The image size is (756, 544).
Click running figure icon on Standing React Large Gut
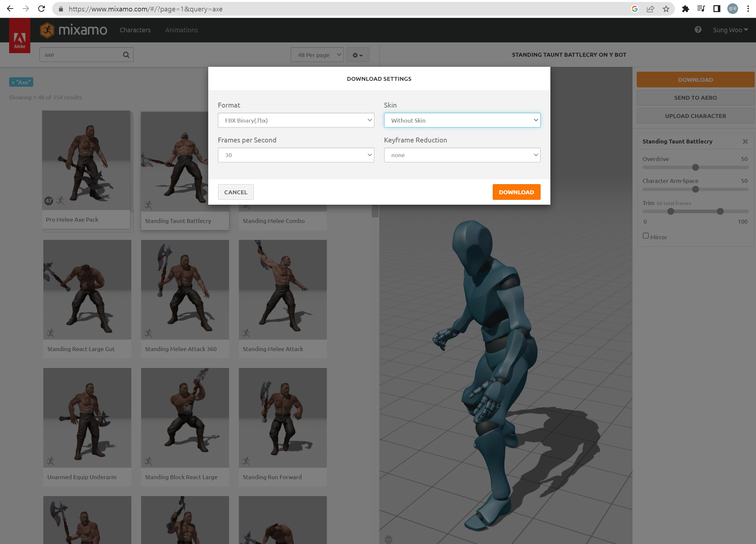[50, 333]
